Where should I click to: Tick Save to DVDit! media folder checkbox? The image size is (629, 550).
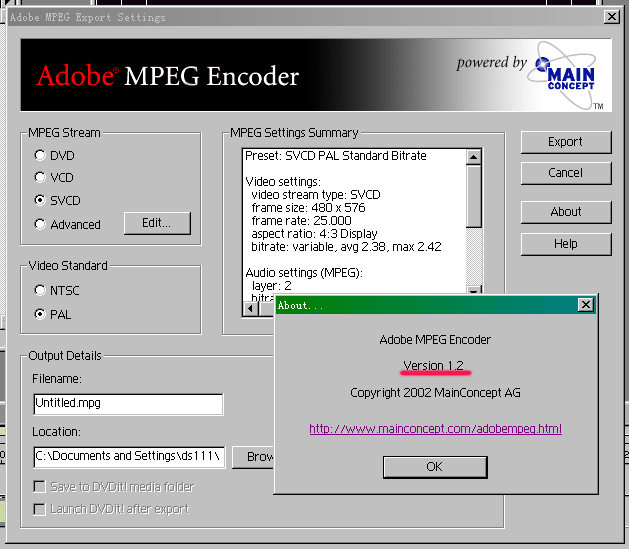(39, 487)
